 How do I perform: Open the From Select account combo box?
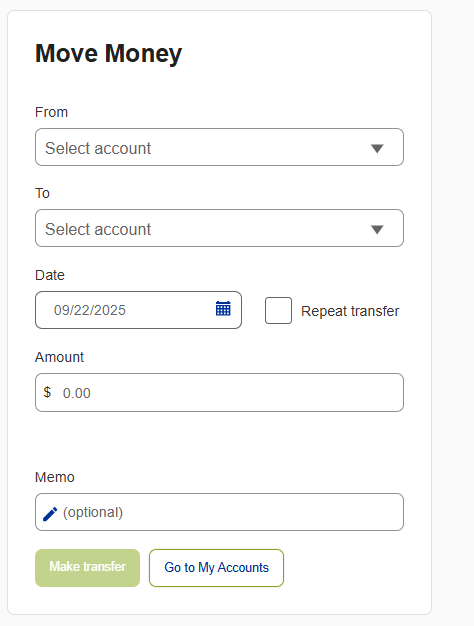tap(219, 147)
